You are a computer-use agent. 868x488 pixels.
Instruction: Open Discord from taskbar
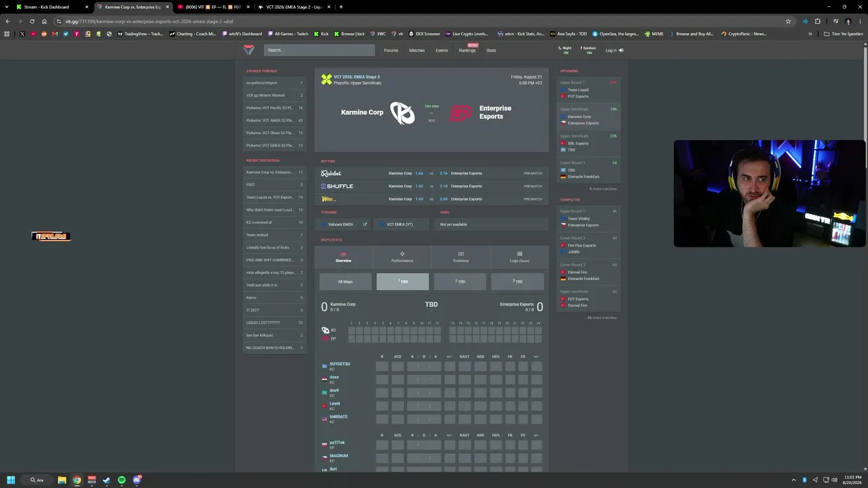(137, 480)
